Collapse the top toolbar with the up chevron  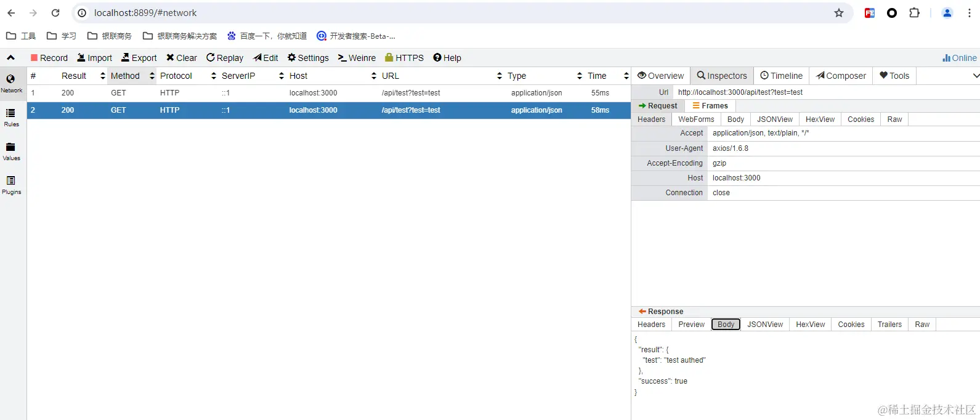coord(10,58)
